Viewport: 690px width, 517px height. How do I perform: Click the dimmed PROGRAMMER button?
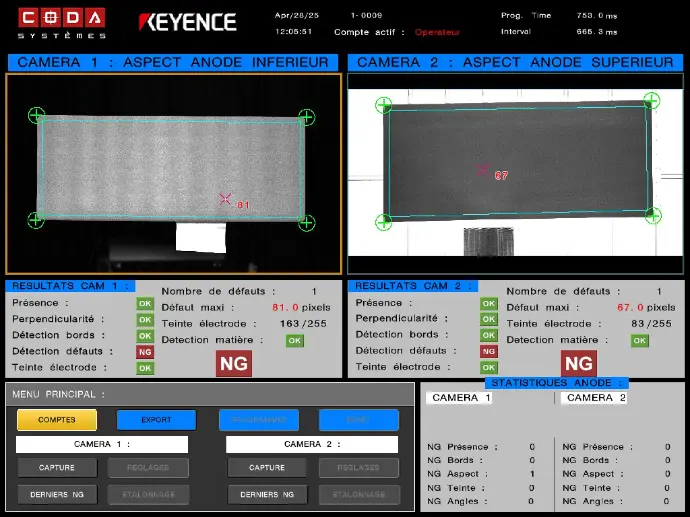tap(259, 420)
